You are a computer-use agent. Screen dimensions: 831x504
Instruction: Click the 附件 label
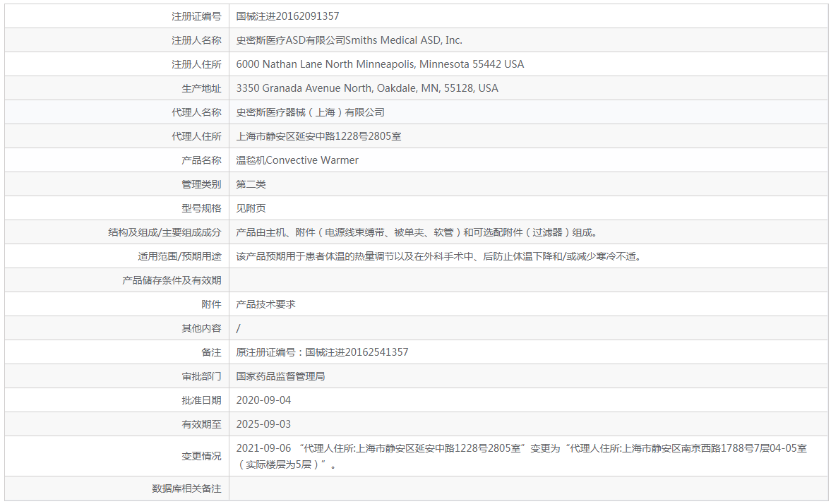tap(212, 304)
